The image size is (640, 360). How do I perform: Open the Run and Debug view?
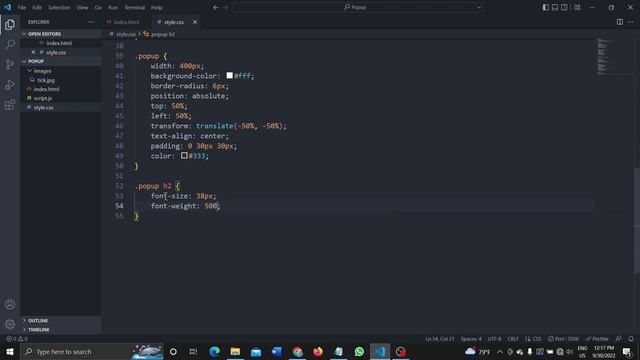pyautogui.click(x=10, y=85)
